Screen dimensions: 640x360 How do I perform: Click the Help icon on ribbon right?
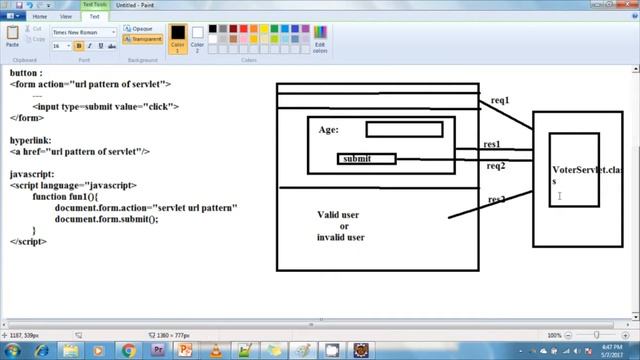coord(635,16)
